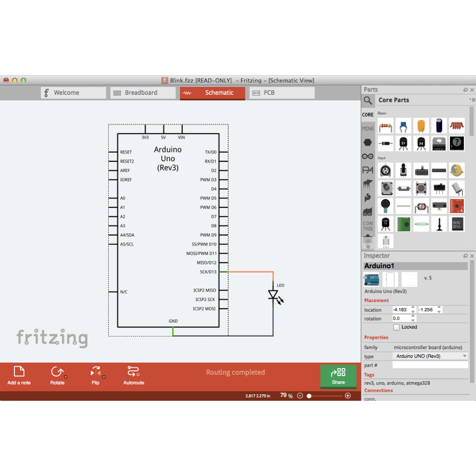Viewport: 476px width, 476px height.
Task: Increase the rotation value with stepper
Action: pos(413,317)
